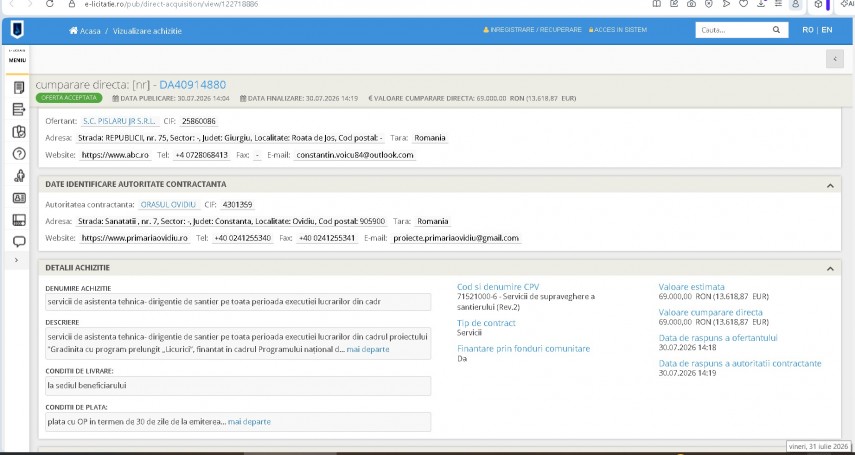Viewport: 855px width, 455px height.
Task: Click the browser extensions cube icon
Action: (818, 4)
